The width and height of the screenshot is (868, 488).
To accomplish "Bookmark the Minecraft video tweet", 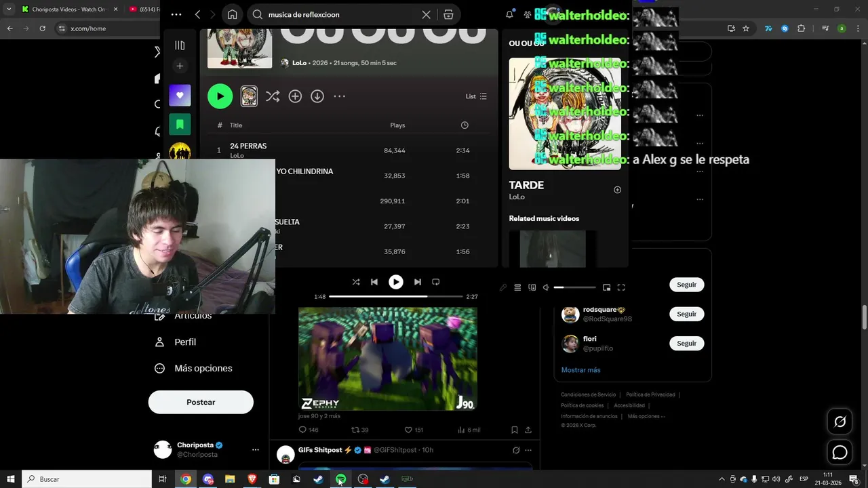I will (x=514, y=430).
